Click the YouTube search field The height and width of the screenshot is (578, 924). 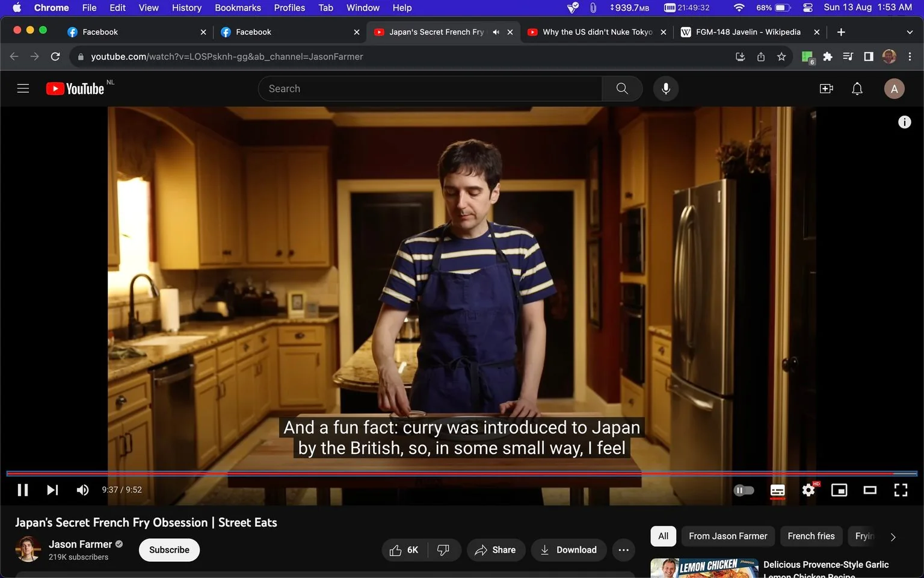pos(430,89)
